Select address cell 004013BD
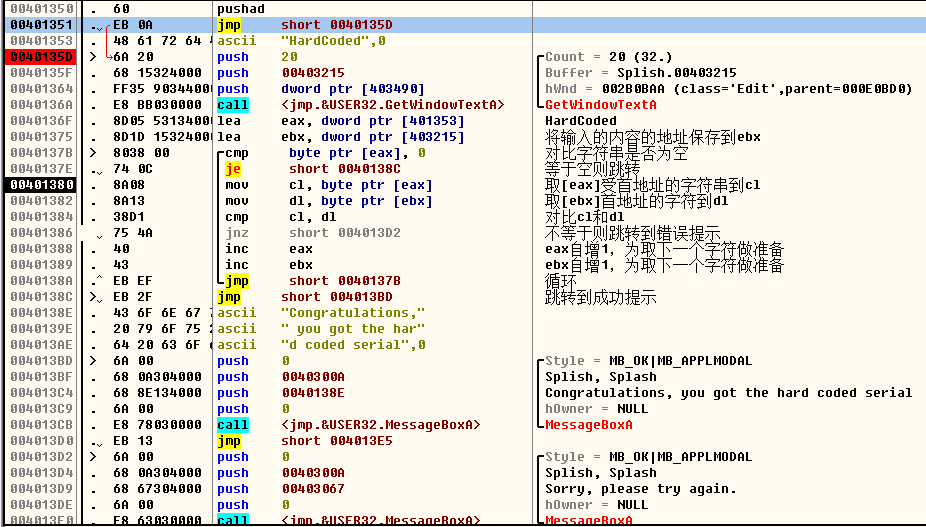 [42, 361]
